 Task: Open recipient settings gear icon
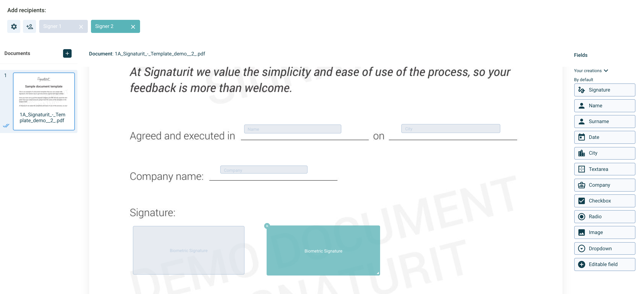click(x=14, y=26)
